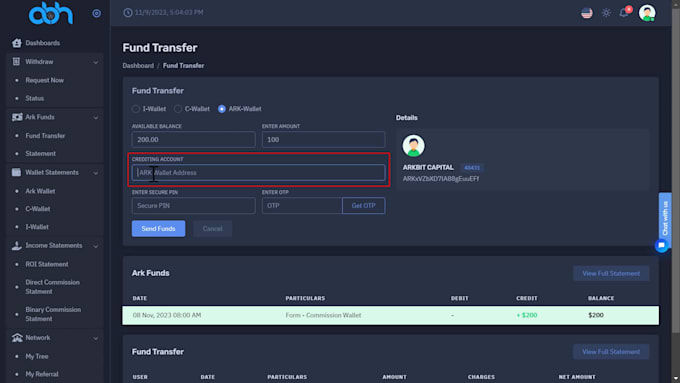This screenshot has height=383, width=680.
Task: Collapse the Ark Funds section chevron
Action: [x=95, y=118]
